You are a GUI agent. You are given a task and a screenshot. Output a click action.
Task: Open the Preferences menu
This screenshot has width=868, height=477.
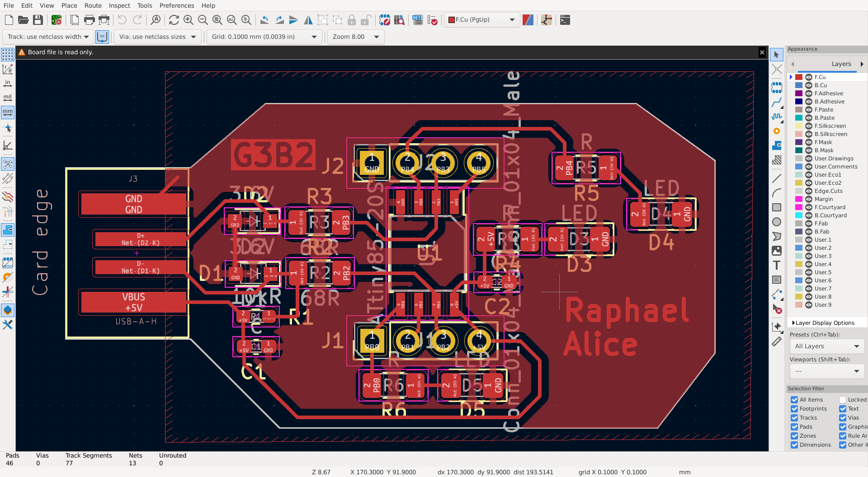tap(177, 5)
